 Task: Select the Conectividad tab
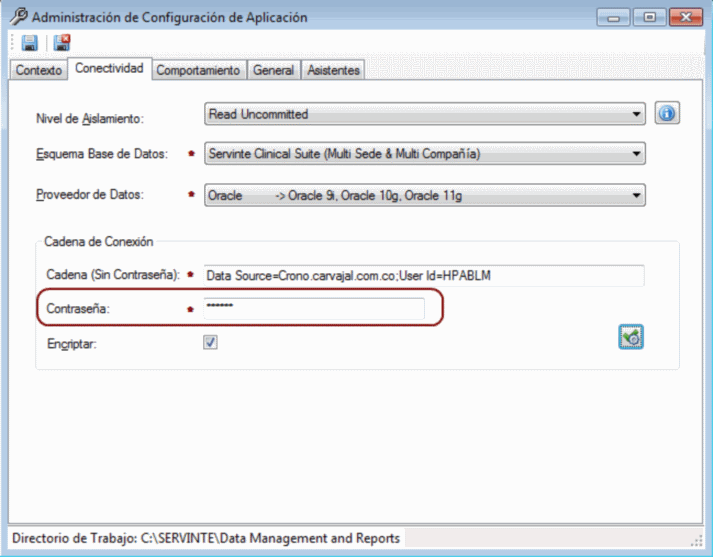(x=109, y=69)
